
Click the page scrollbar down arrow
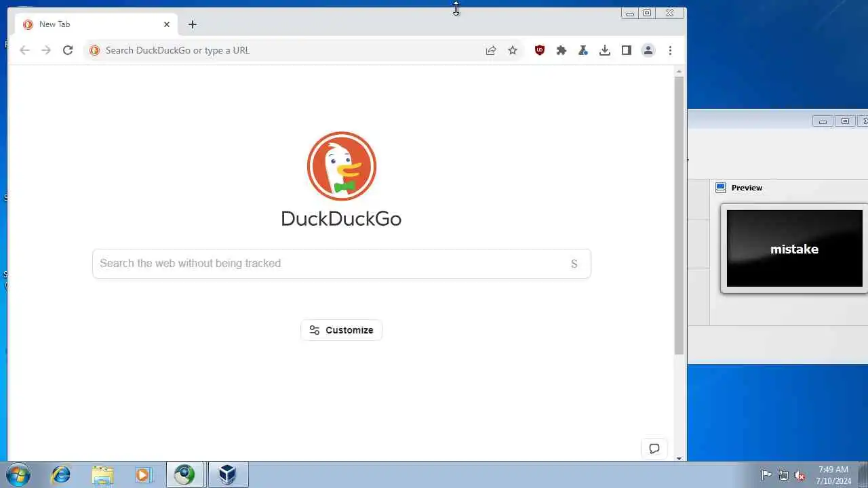(679, 458)
